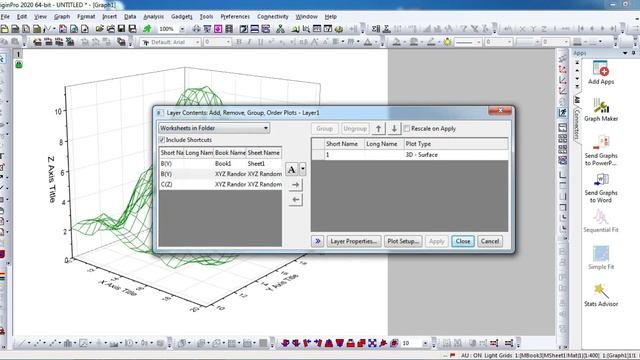Click the line color pencil icon
Viewport: 640px width, 360px height.
click(x=431, y=42)
